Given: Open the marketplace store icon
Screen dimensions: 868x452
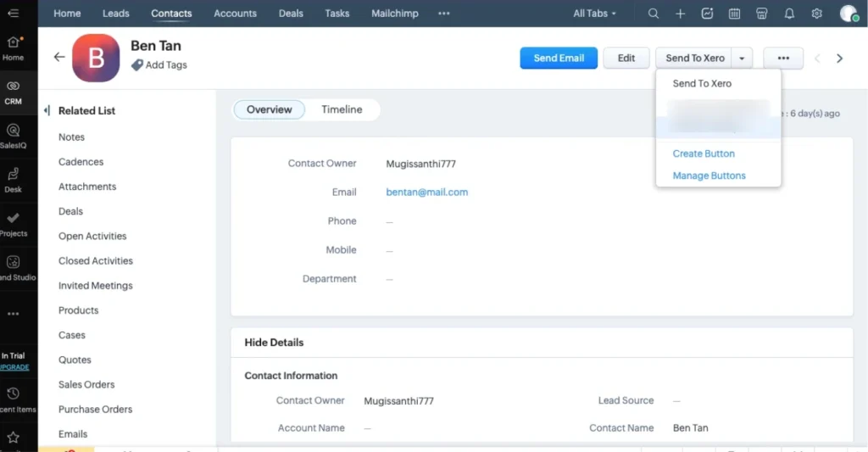Looking at the screenshot, I should (x=762, y=14).
